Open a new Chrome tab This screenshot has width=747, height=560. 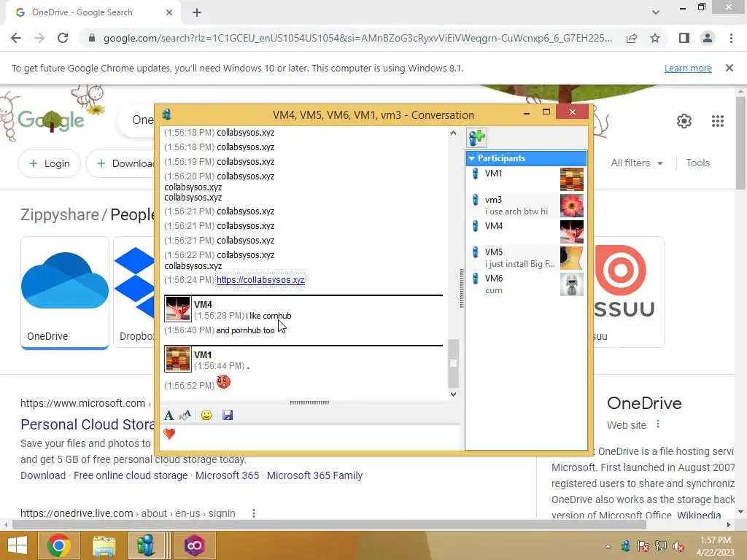pos(197,13)
